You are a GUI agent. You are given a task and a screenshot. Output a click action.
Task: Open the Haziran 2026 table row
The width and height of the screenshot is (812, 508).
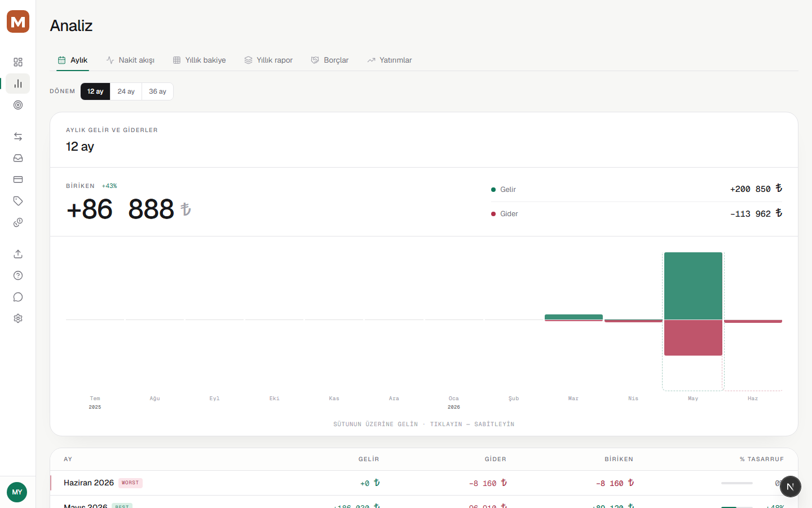point(424,483)
